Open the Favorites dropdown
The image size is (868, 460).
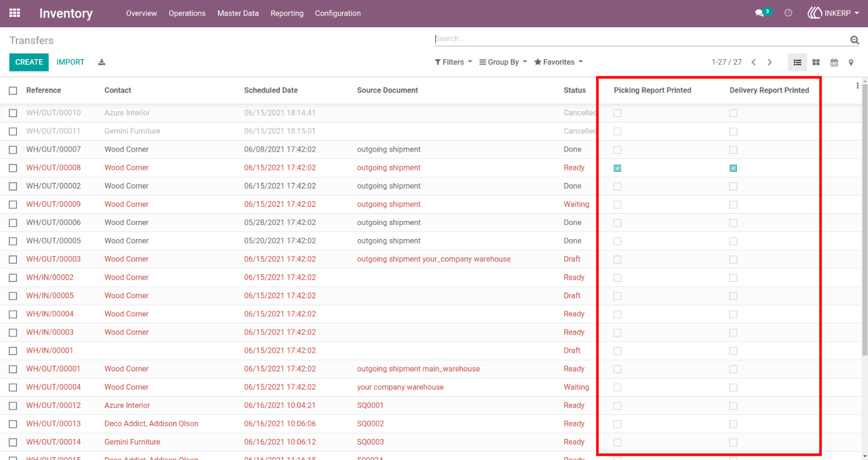coord(558,62)
